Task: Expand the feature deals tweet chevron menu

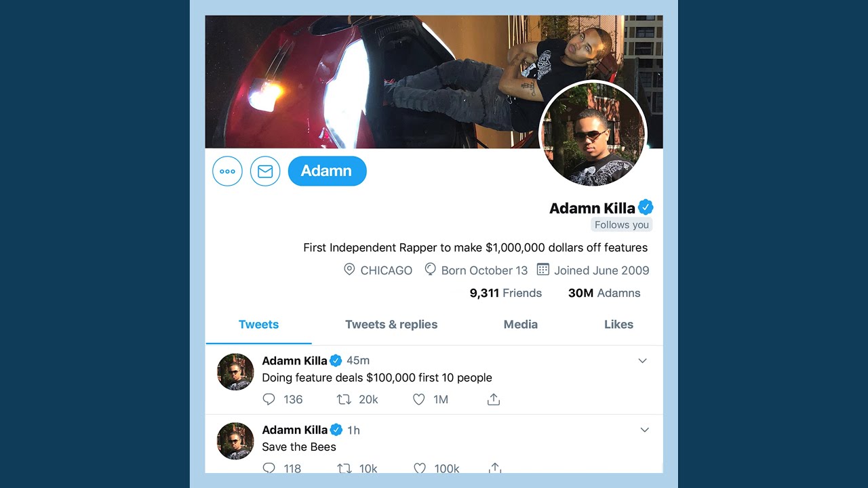Action: pyautogui.click(x=643, y=361)
